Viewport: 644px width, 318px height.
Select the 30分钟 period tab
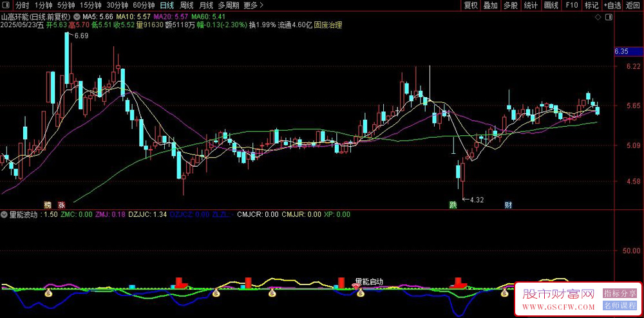[117, 5]
